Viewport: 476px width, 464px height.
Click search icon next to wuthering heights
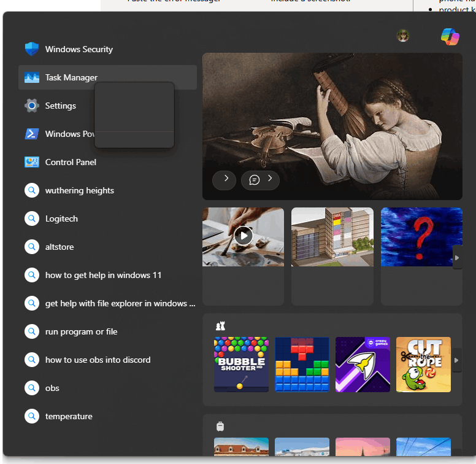[x=32, y=190]
